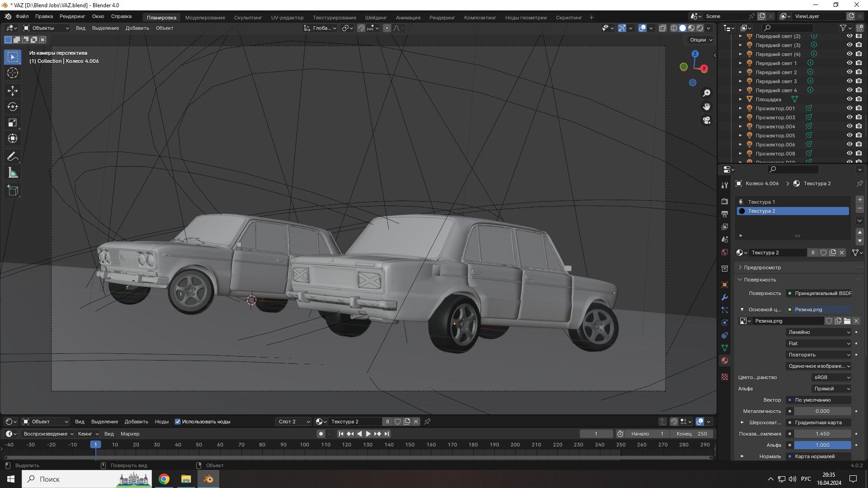Screen dimensions: 868x488
Task: Click Jump to End playback button
Action: [387, 434]
